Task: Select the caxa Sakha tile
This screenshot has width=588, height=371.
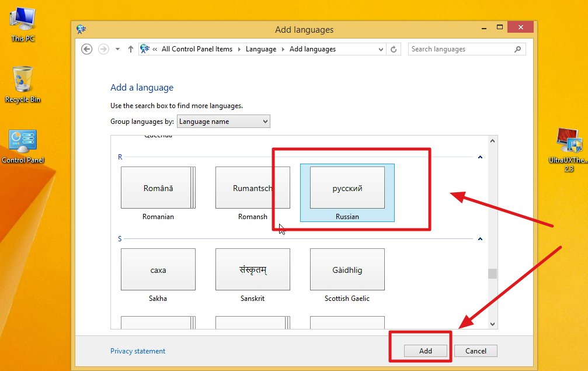Action: coord(158,269)
